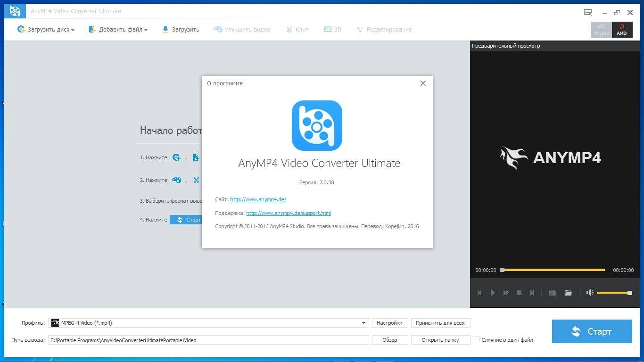Close the О программе dialog
The width and height of the screenshot is (644, 362).
pyautogui.click(x=423, y=83)
